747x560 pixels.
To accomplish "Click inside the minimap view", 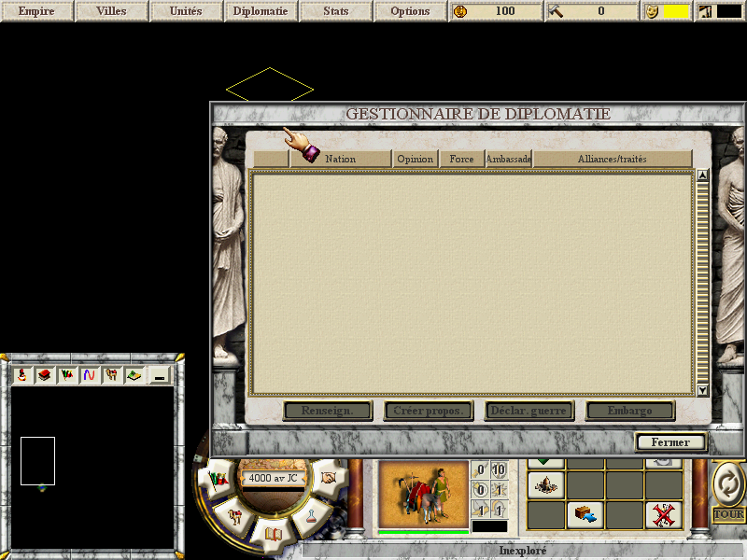I will (x=92, y=468).
